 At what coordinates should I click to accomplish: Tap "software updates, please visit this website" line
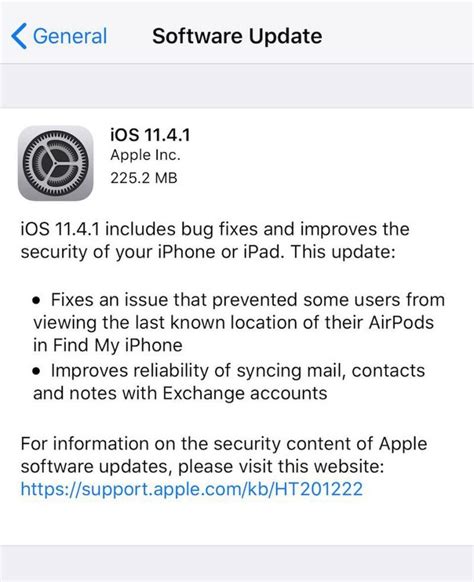pyautogui.click(x=202, y=467)
